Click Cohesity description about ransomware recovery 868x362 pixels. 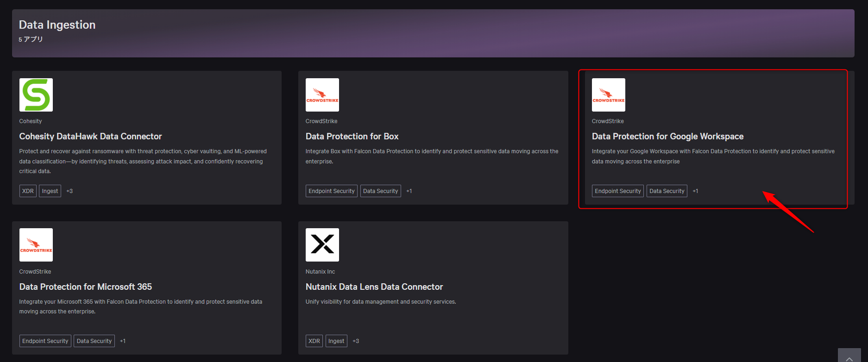tap(143, 161)
